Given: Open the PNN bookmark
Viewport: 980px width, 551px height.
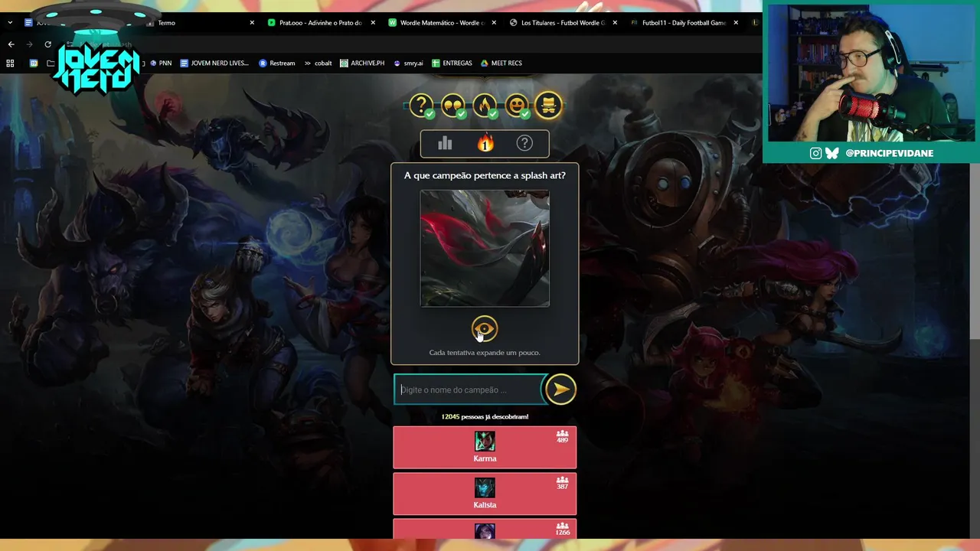Looking at the screenshot, I should click(x=161, y=64).
